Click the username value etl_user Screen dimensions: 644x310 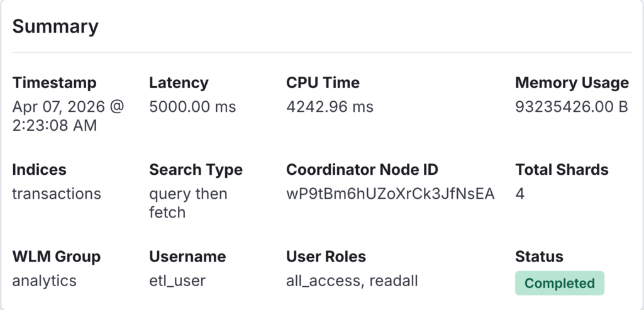(177, 281)
